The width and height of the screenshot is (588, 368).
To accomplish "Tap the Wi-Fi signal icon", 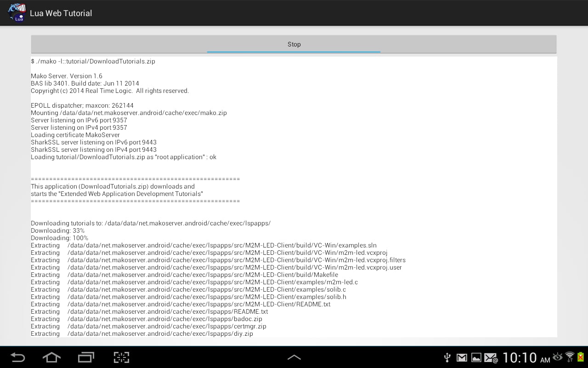I will [570, 356].
